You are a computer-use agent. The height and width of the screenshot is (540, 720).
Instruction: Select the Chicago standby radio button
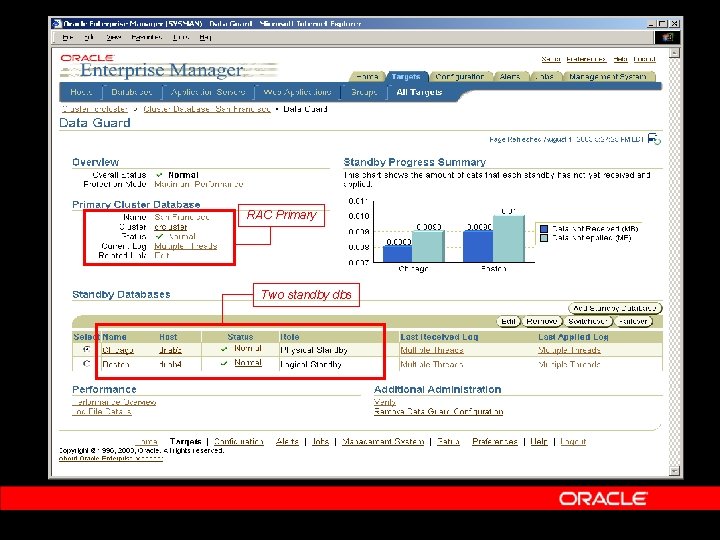(86, 349)
